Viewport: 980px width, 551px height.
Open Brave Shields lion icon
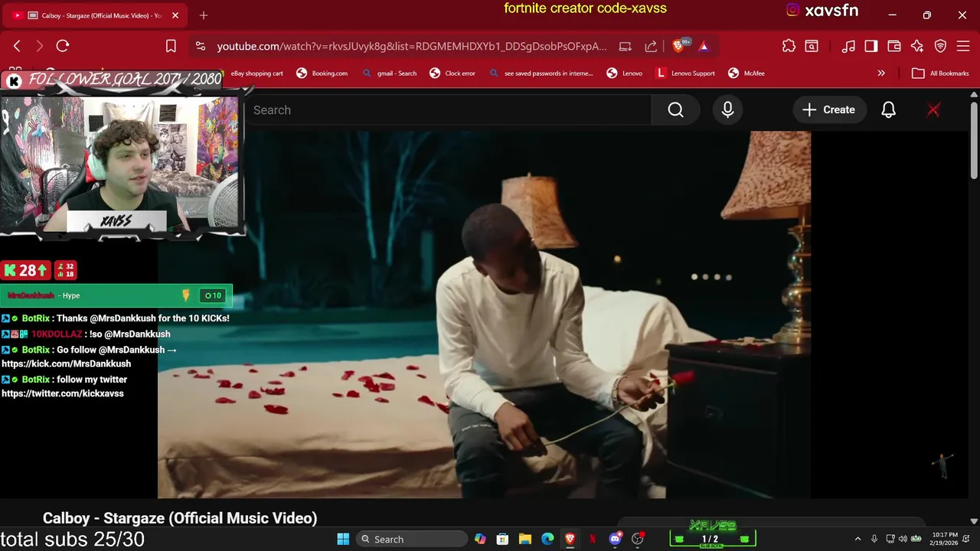tap(678, 46)
